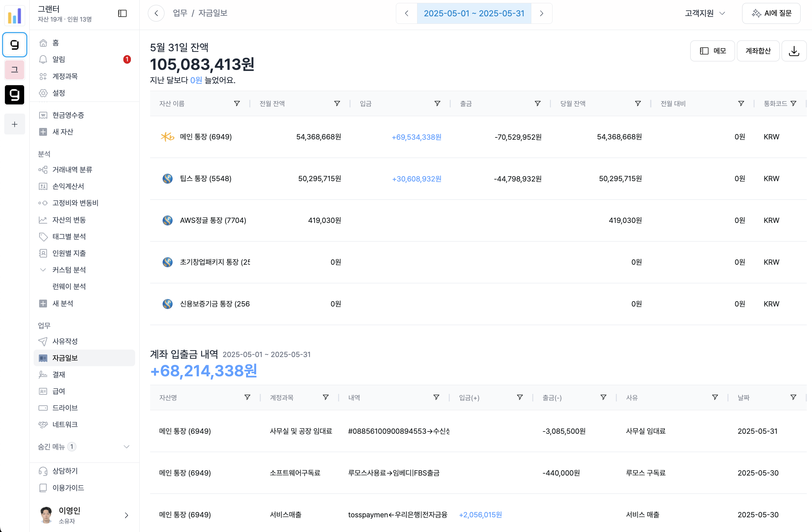The width and height of the screenshot is (812, 532).
Task: Click the AI에 질문 button
Action: click(771, 13)
